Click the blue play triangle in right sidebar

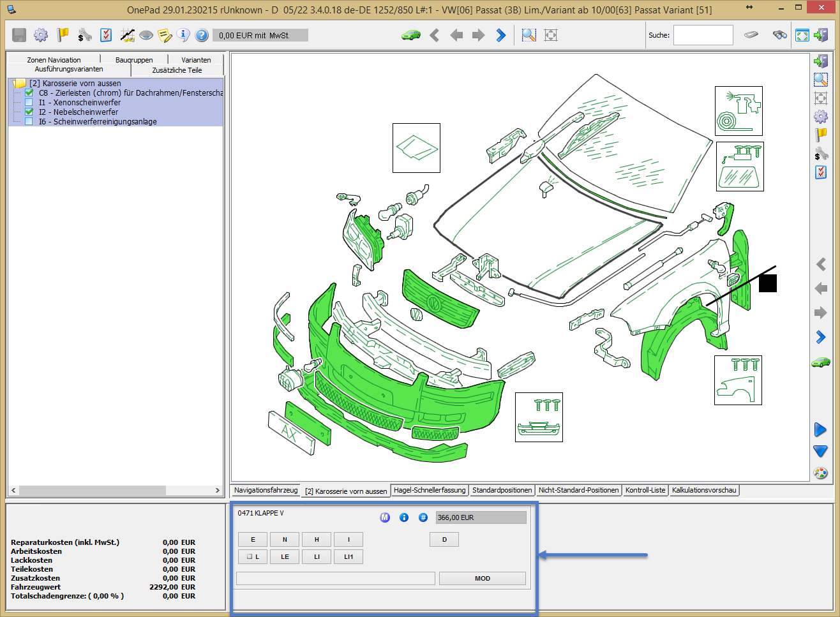[820, 430]
